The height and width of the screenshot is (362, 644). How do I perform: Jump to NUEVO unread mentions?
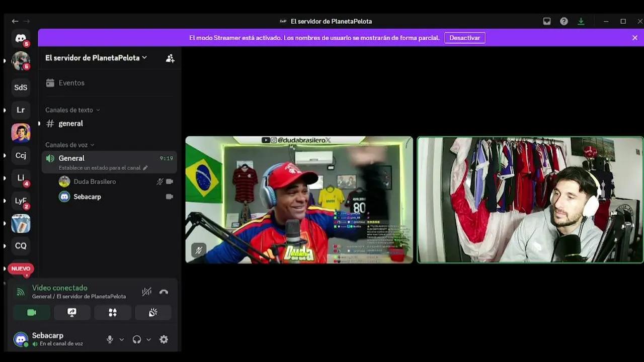coord(21,268)
